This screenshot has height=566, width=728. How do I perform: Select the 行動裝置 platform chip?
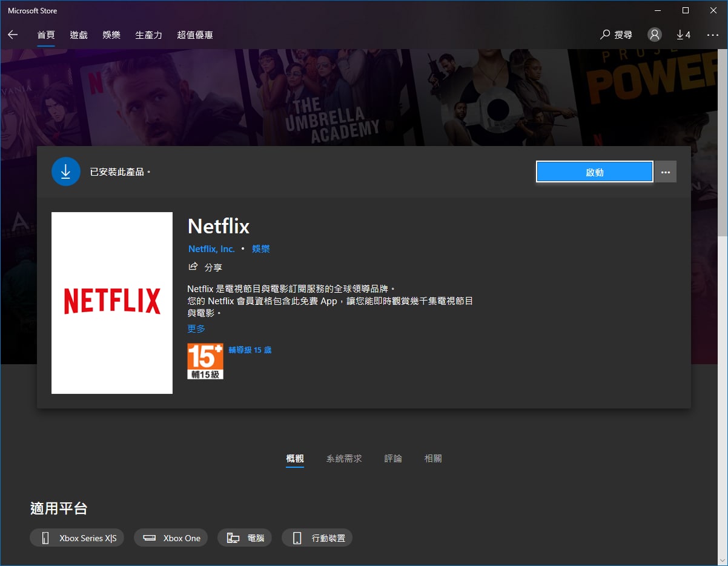click(x=317, y=538)
